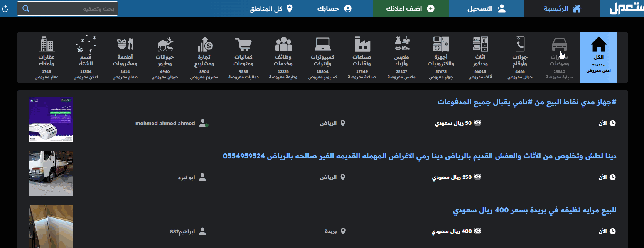Click the Mstaml site logo
644x248 pixels.
pyautogui.click(x=626, y=8)
